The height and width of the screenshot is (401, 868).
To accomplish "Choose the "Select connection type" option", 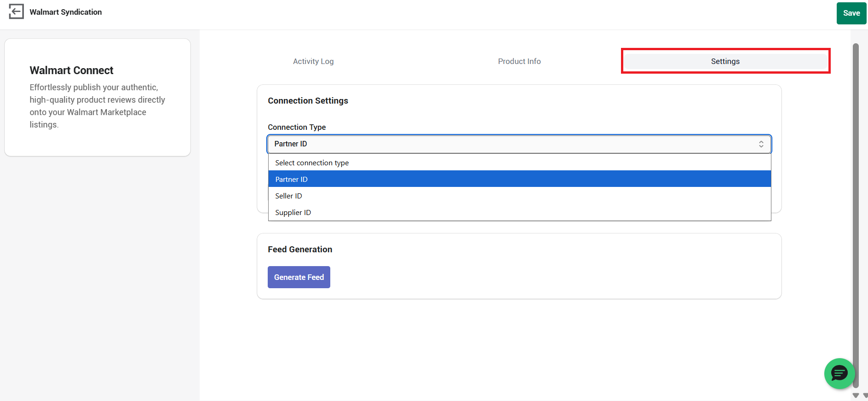I will point(519,163).
